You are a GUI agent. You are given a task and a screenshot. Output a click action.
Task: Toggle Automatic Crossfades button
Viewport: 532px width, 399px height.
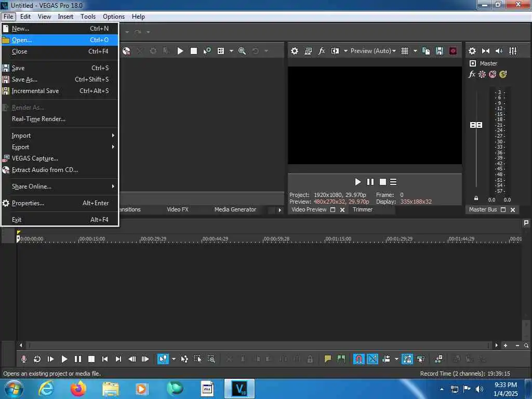373,359
